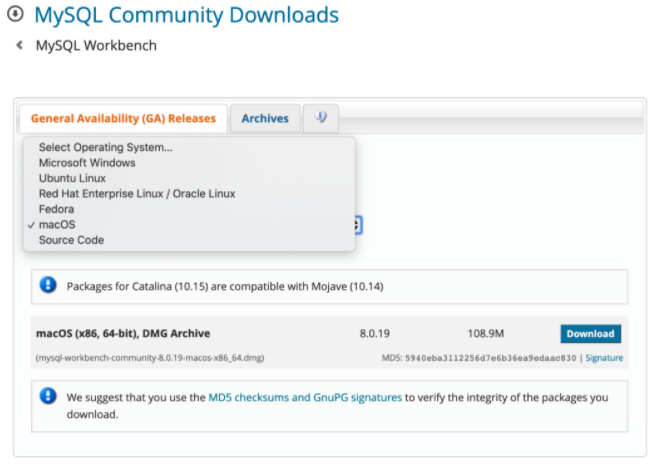
Task: Switch to the Archives tab
Action: point(265,118)
